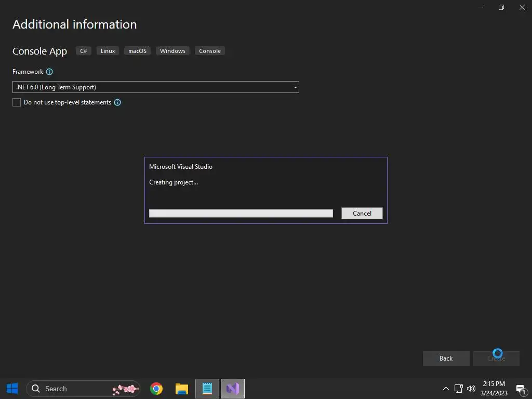The width and height of the screenshot is (532, 399).
Task: Click the Additional information heading
Action: click(75, 24)
